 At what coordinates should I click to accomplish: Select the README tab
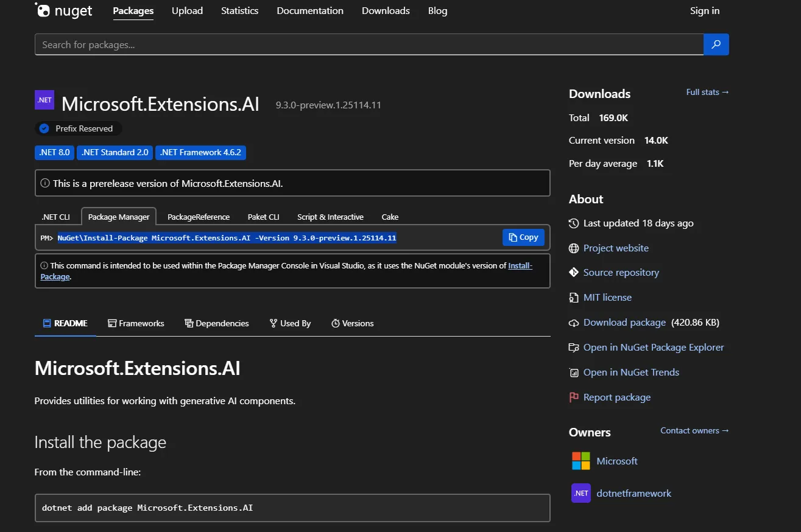click(65, 323)
